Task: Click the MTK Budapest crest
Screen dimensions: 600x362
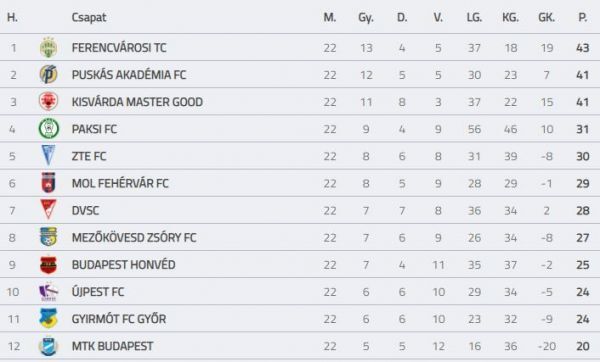Action: (x=49, y=346)
